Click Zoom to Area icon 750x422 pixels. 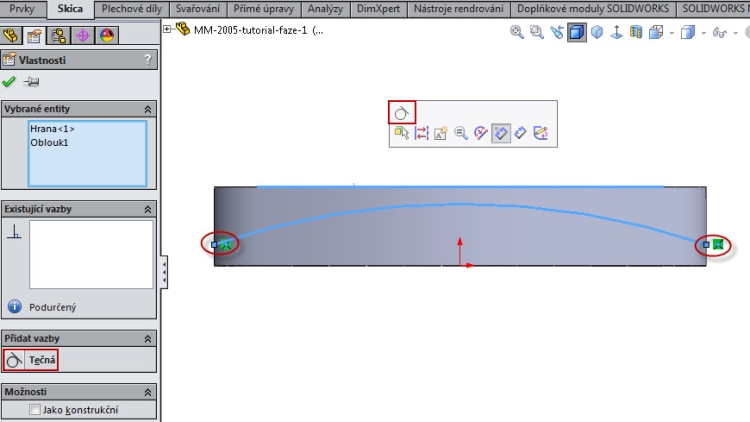point(537,32)
